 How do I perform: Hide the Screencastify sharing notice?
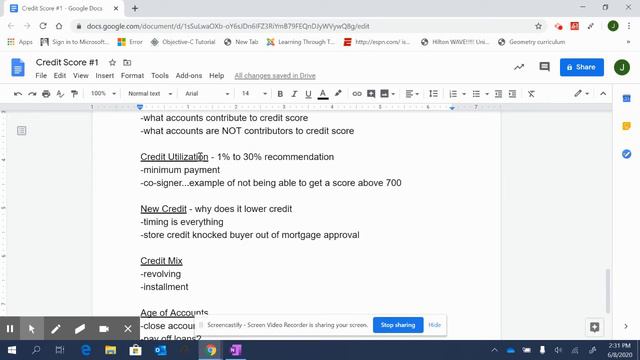pos(435,325)
